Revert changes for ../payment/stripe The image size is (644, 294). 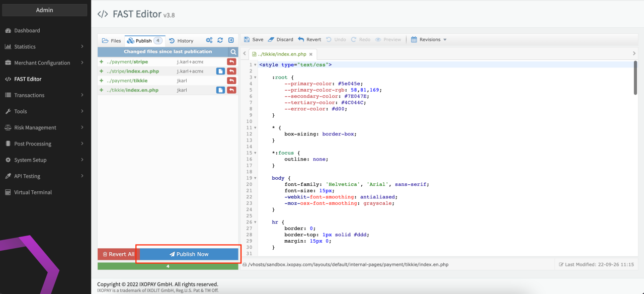pyautogui.click(x=231, y=62)
